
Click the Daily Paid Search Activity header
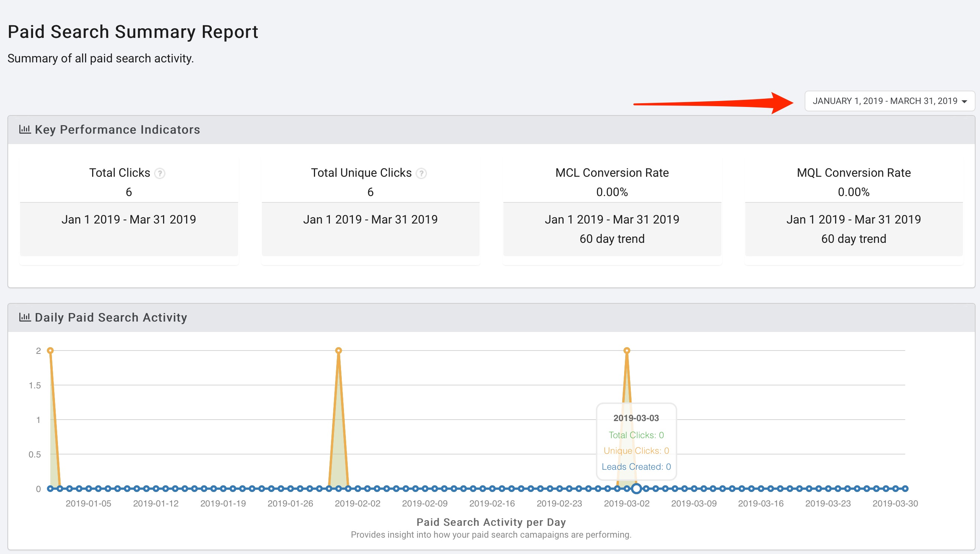pyautogui.click(x=111, y=317)
